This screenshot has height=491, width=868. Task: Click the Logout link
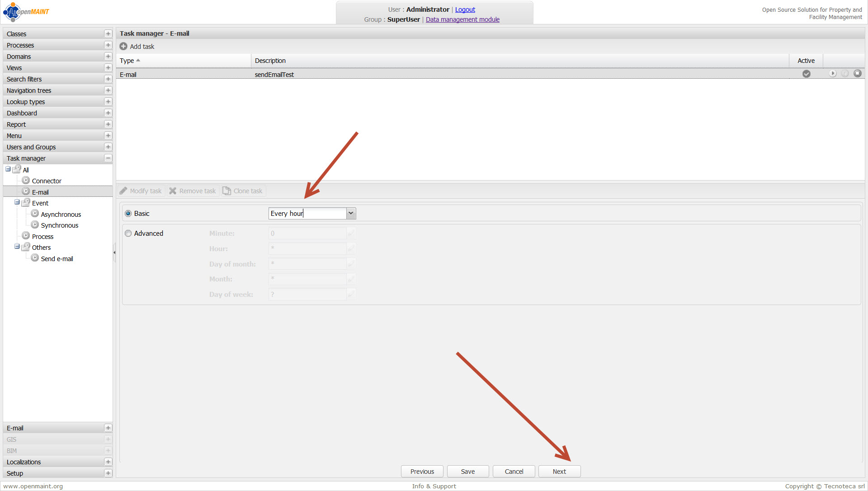click(x=465, y=10)
